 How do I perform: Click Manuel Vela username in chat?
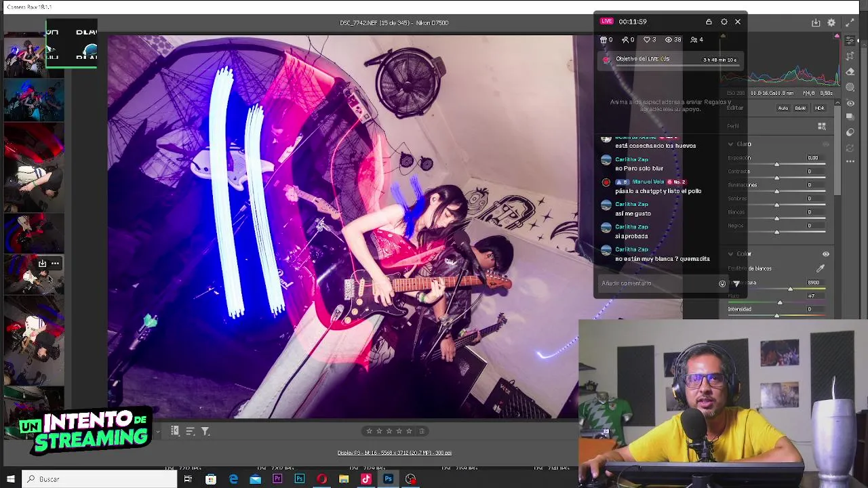648,182
